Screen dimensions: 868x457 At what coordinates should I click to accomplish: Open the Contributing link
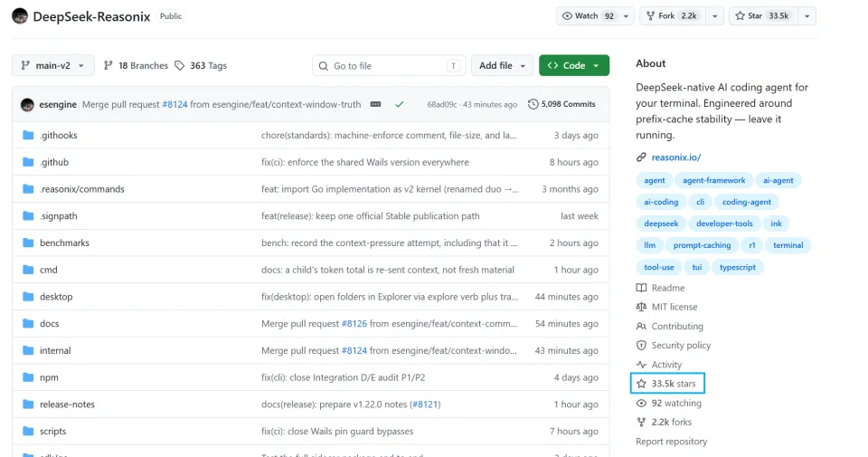click(677, 327)
